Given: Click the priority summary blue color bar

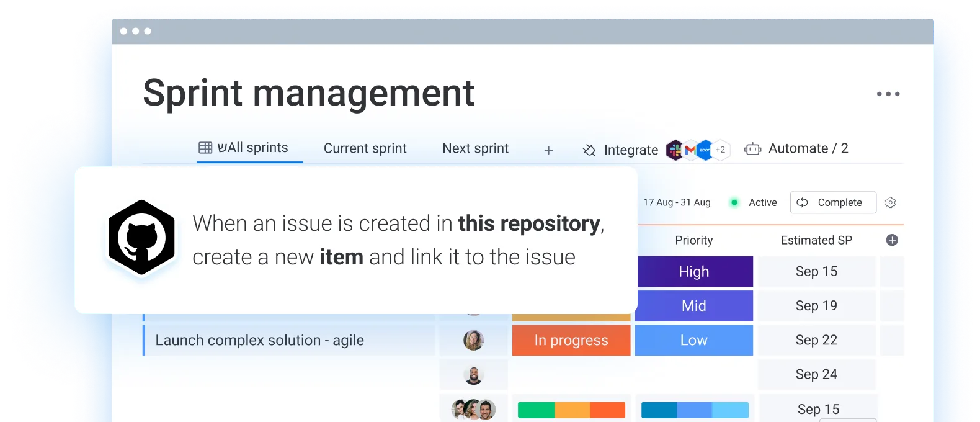Looking at the screenshot, I should point(695,410).
